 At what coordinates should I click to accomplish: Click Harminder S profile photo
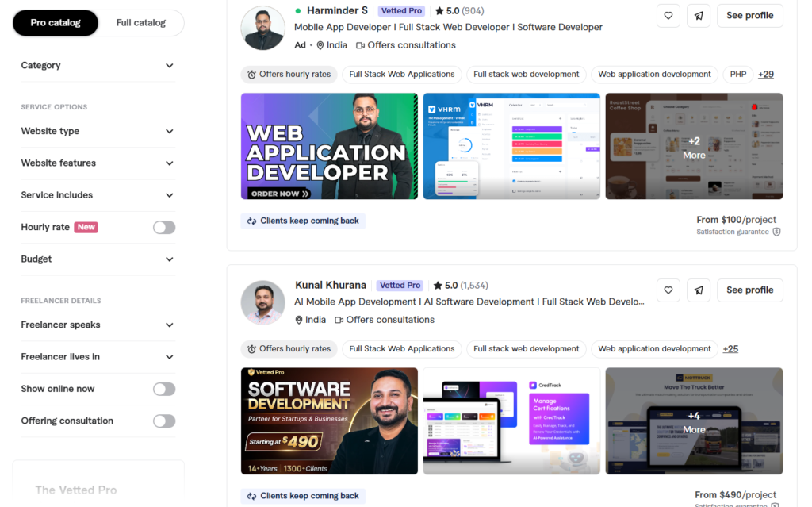pyautogui.click(x=262, y=28)
